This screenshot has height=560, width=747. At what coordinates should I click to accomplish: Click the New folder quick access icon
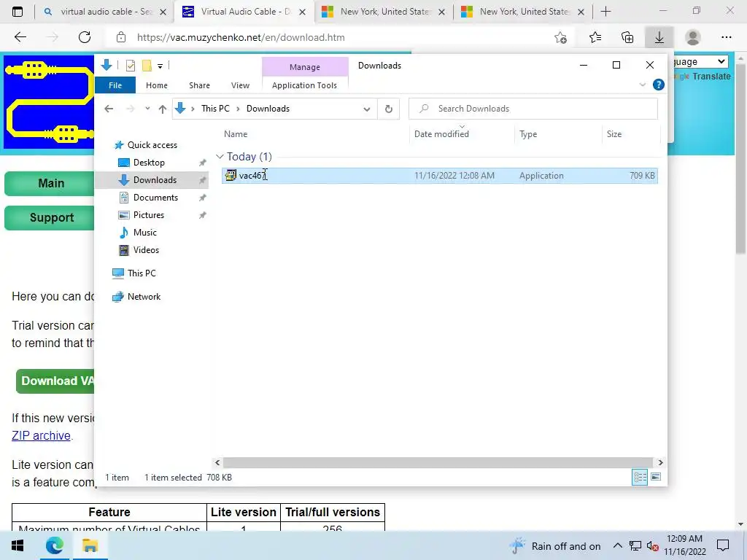pyautogui.click(x=147, y=66)
